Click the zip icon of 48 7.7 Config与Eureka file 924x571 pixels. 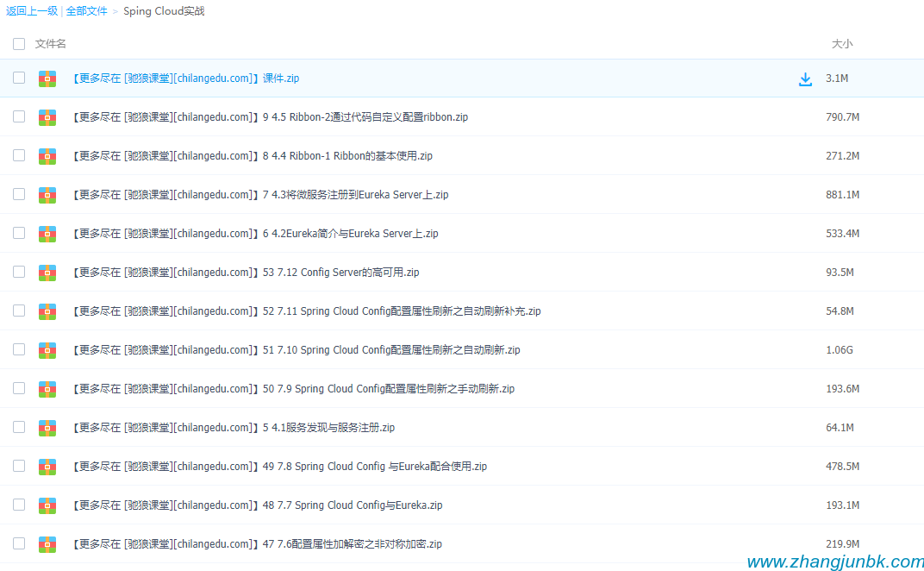click(47, 505)
